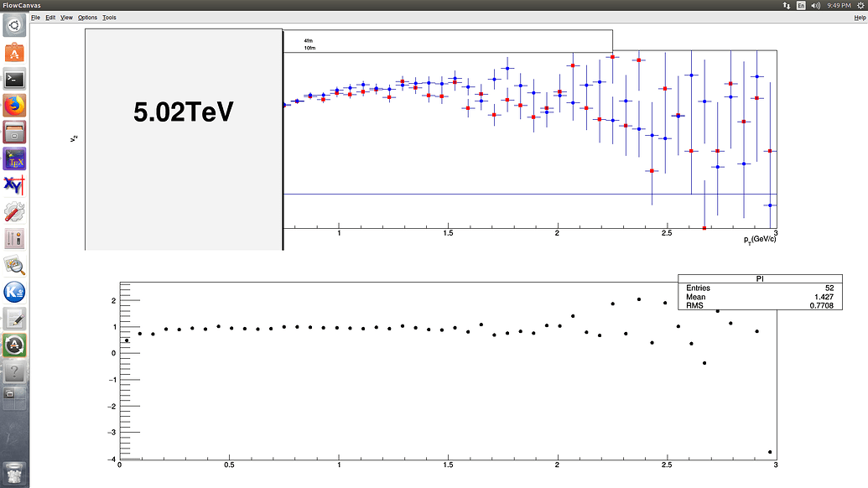
Task: Open the magnifier screenshot tool icon
Action: tap(13, 266)
